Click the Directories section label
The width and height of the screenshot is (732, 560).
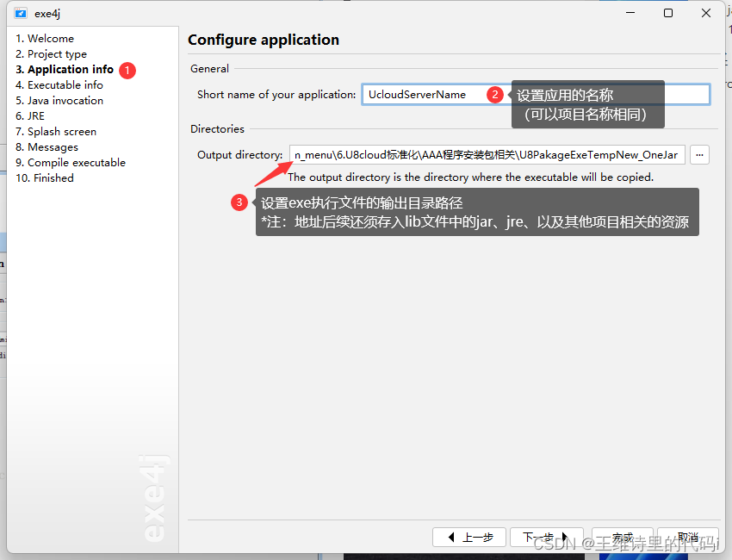217,129
